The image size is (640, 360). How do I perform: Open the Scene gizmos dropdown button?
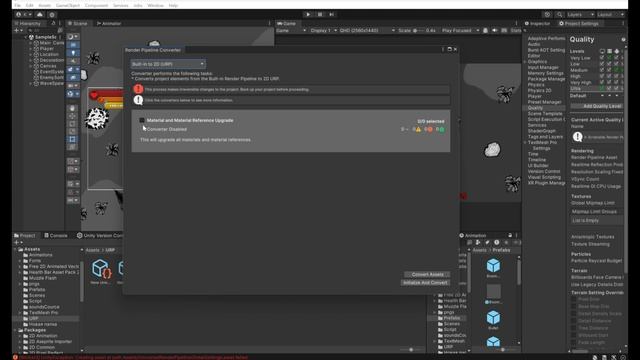[x=73, y=93]
